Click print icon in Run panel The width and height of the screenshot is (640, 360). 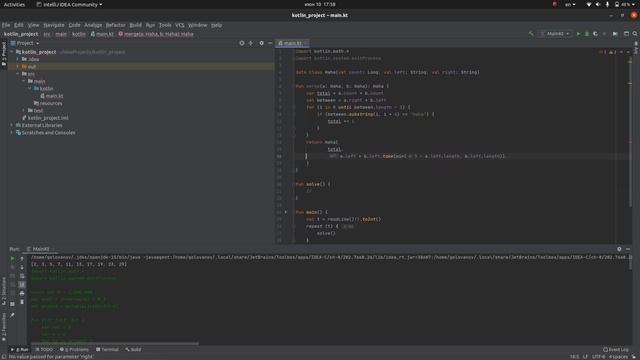[x=22, y=293]
